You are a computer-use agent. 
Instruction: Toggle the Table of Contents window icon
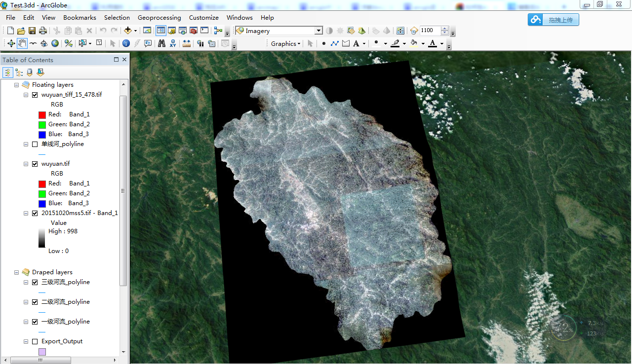pos(160,31)
